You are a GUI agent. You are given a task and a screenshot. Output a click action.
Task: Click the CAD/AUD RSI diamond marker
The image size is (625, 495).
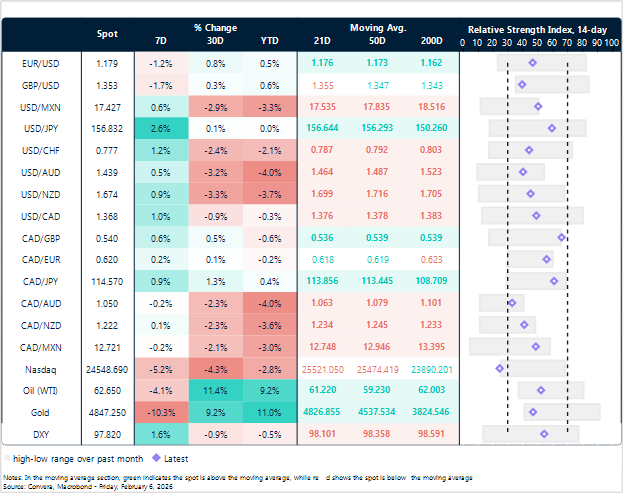point(512,303)
